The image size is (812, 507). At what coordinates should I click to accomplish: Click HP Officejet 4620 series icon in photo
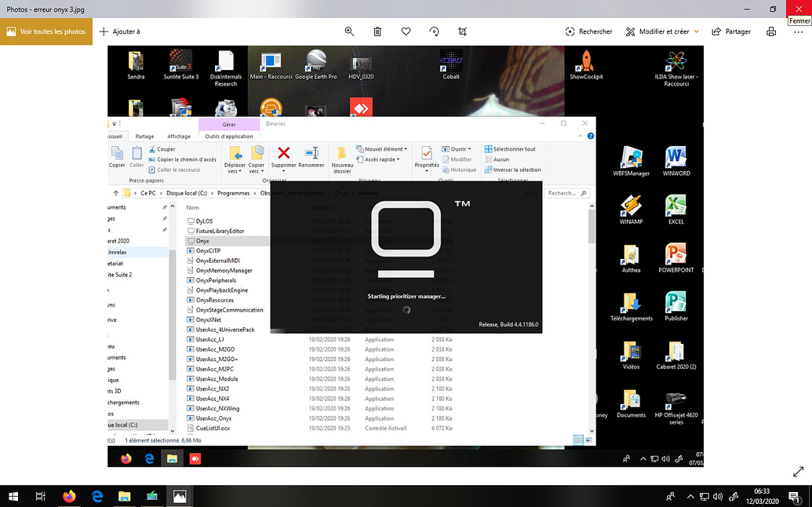(675, 407)
